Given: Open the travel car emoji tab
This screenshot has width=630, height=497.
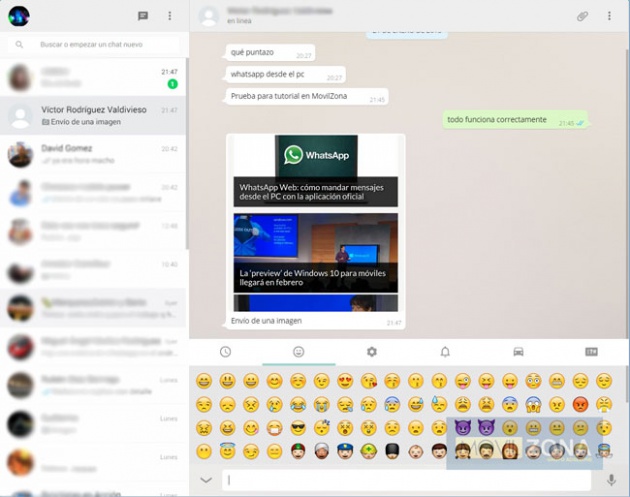Looking at the screenshot, I should [x=518, y=352].
